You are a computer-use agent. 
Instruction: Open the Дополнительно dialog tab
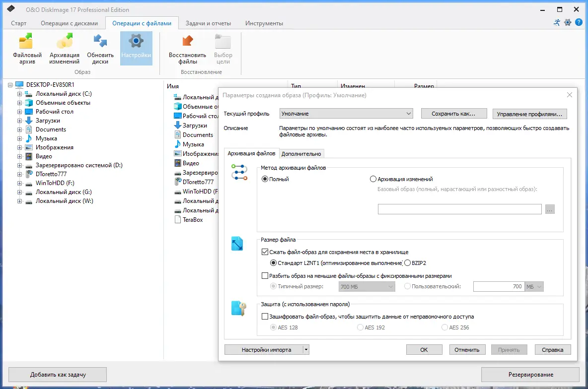tap(301, 154)
